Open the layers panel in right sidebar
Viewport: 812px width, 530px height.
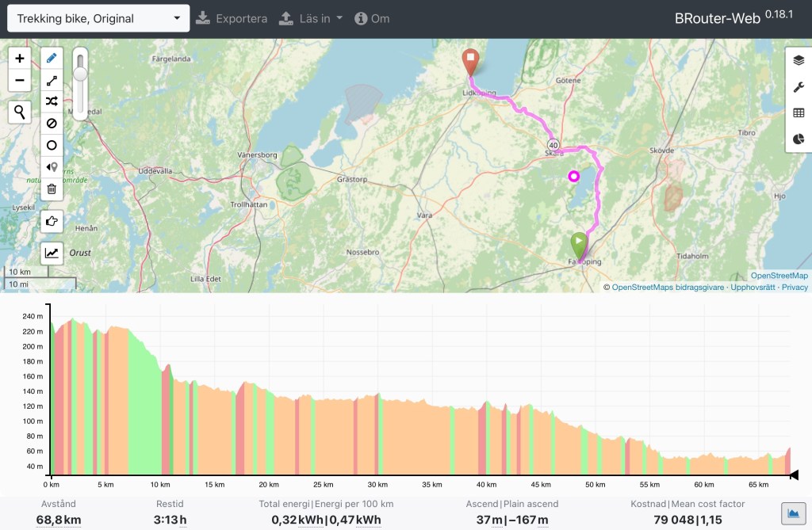pos(799,60)
